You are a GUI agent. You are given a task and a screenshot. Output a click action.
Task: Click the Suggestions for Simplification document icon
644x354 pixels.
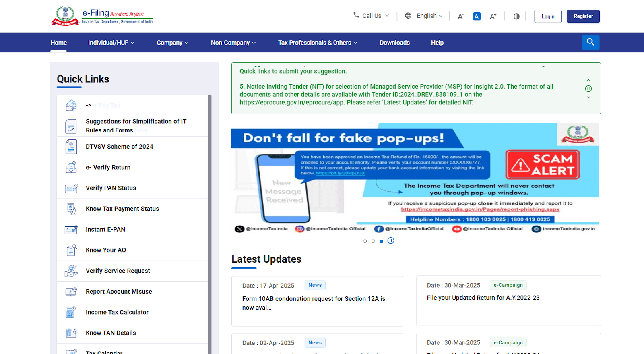pyautogui.click(x=71, y=126)
